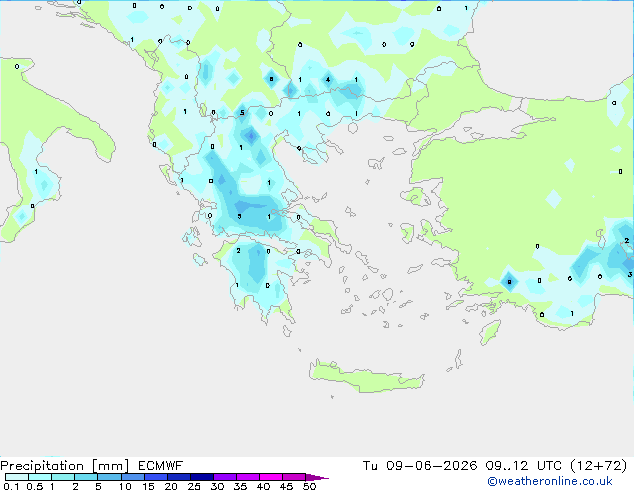The width and height of the screenshot is (634, 490).
Task: Click the 1–2 mm legend color swatch
Action: [x=63, y=477]
